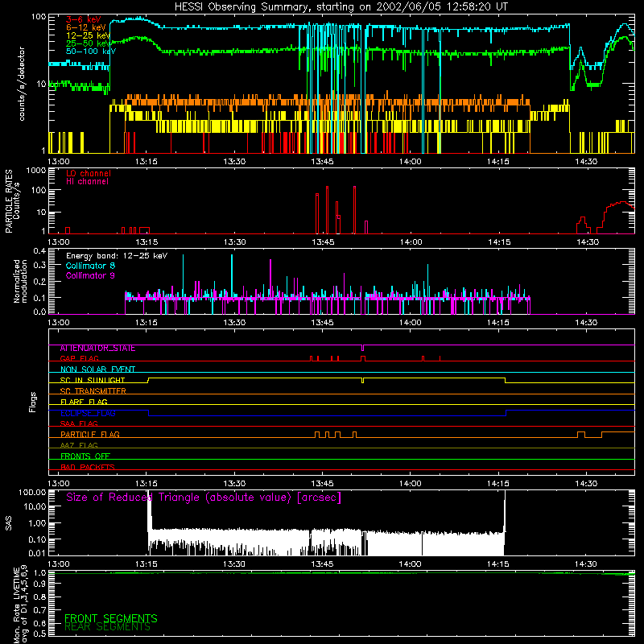Click the 'LO channel' legend label

89,173
